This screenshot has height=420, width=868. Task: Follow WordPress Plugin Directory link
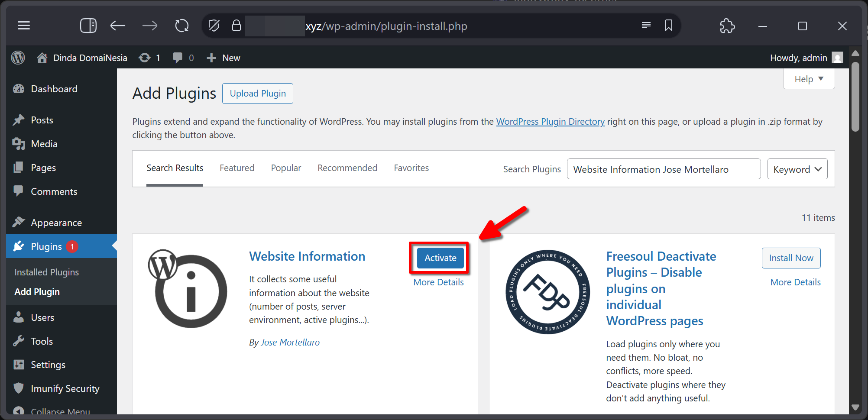tap(550, 122)
